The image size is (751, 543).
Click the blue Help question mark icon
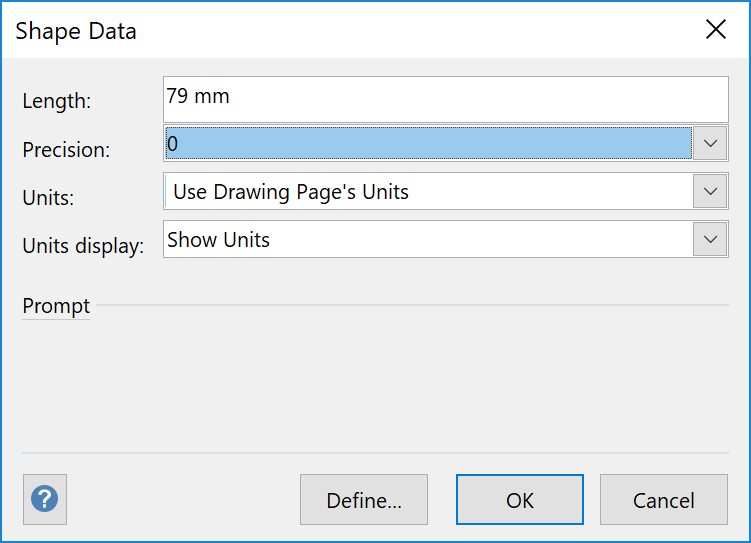point(45,499)
